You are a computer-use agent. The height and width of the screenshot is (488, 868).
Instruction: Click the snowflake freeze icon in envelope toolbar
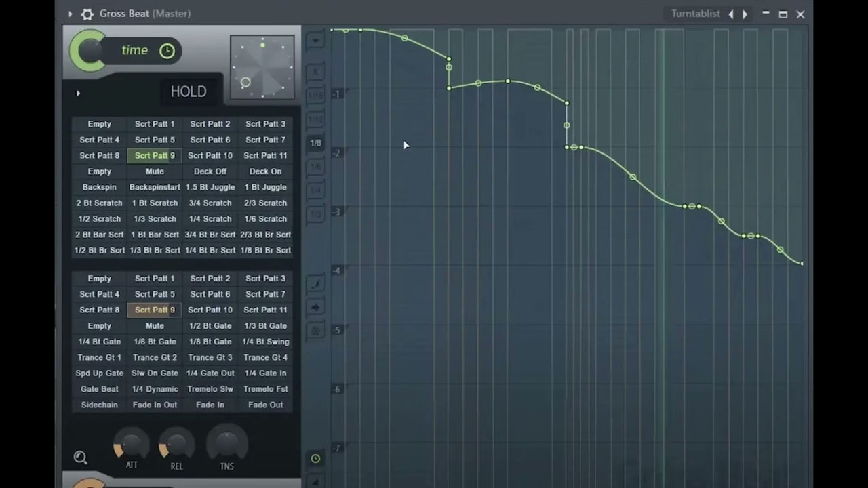point(315,331)
